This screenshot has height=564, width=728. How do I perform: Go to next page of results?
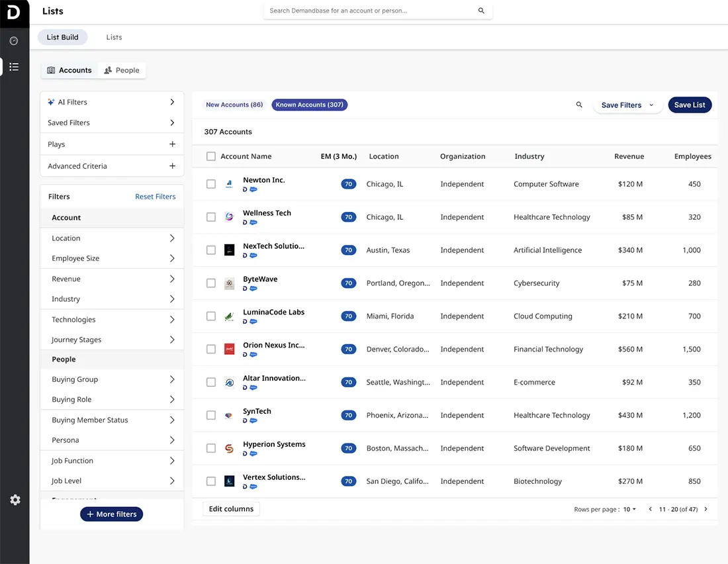click(x=705, y=509)
